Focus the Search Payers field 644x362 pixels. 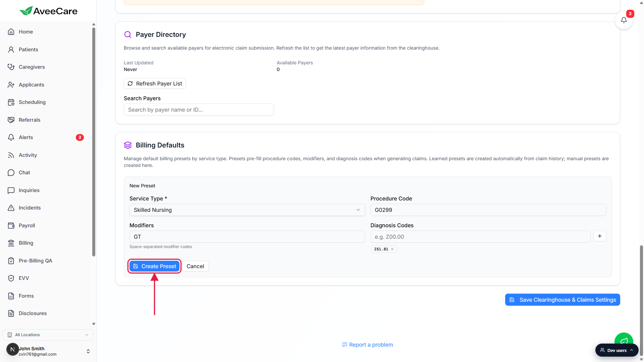pyautogui.click(x=199, y=110)
